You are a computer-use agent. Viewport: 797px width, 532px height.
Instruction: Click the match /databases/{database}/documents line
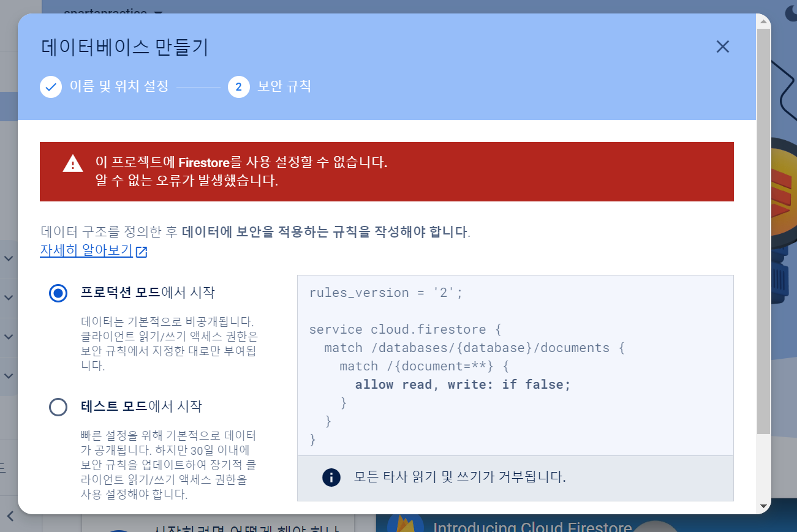pos(474,348)
